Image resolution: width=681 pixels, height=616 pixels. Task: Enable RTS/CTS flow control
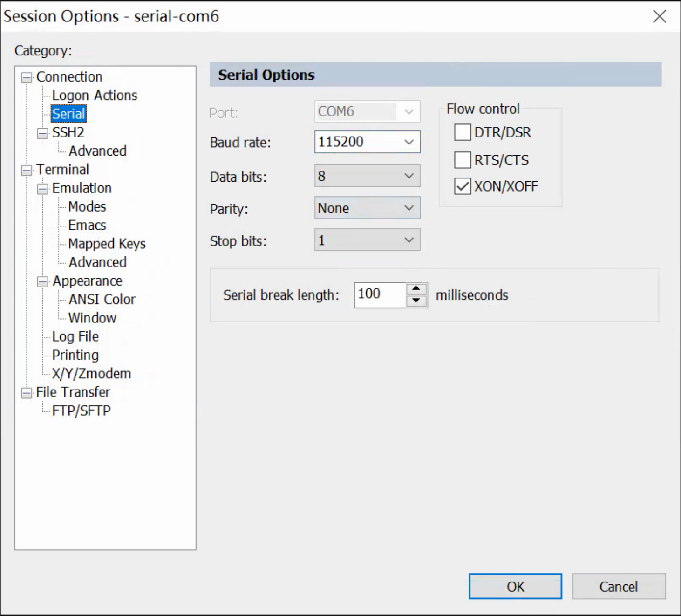tap(463, 160)
